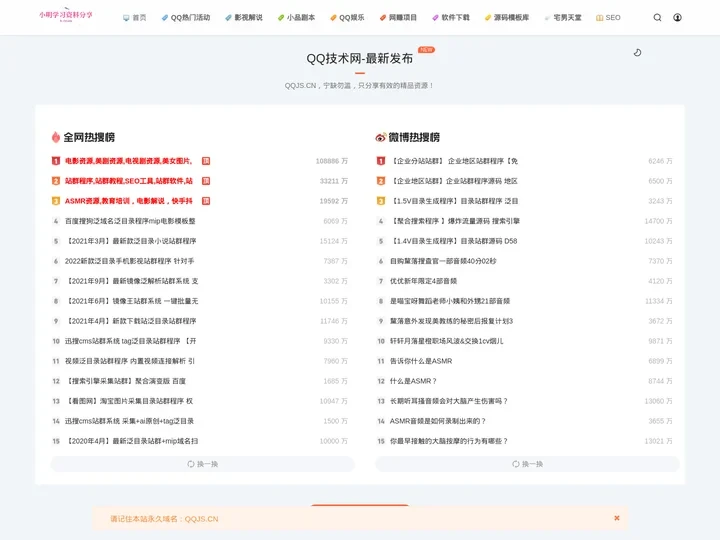
Task: Open 优优新年限定4部音频 link
Action: click(423, 281)
